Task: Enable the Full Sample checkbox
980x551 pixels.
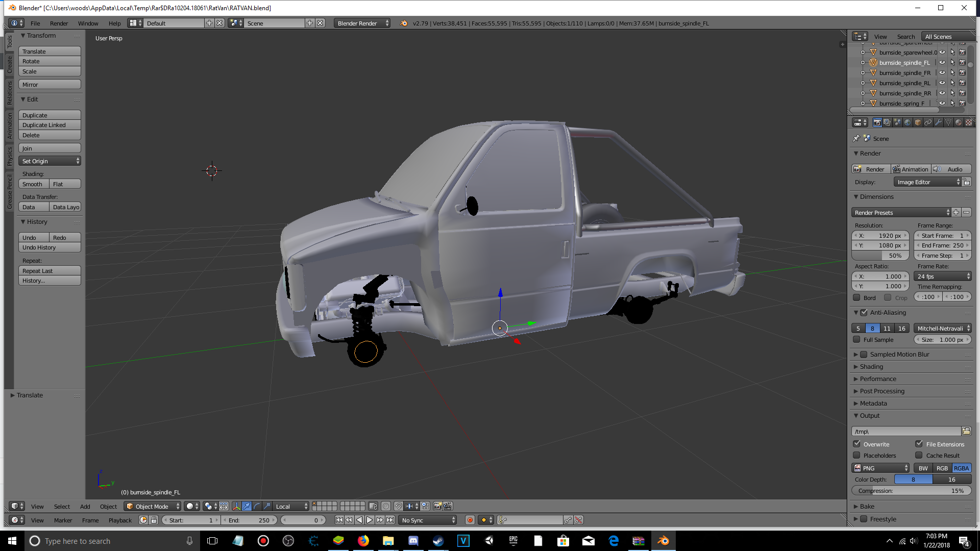Action: (x=857, y=340)
